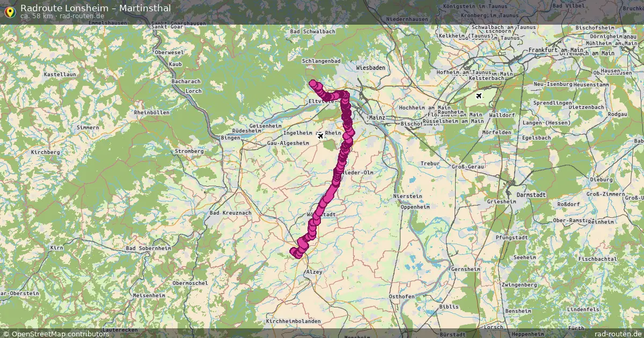Viewport: 644px width, 338px height.
Task: Click the Osthofen town label
Action: click(x=401, y=297)
